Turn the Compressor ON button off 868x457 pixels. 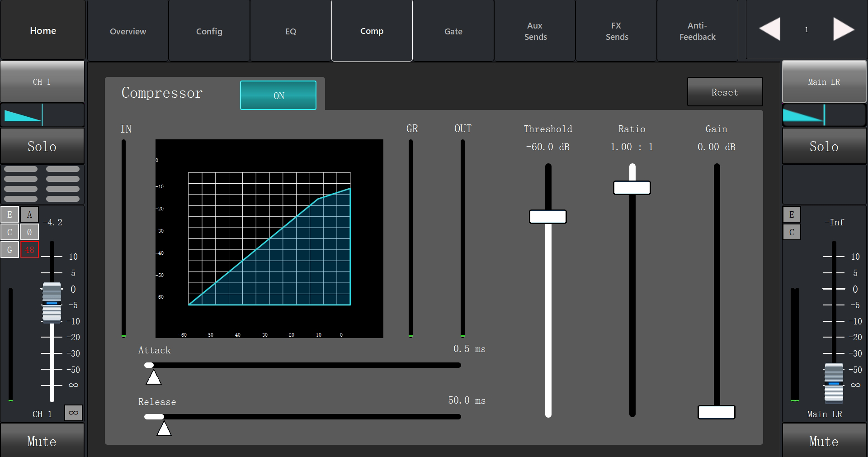click(x=278, y=95)
